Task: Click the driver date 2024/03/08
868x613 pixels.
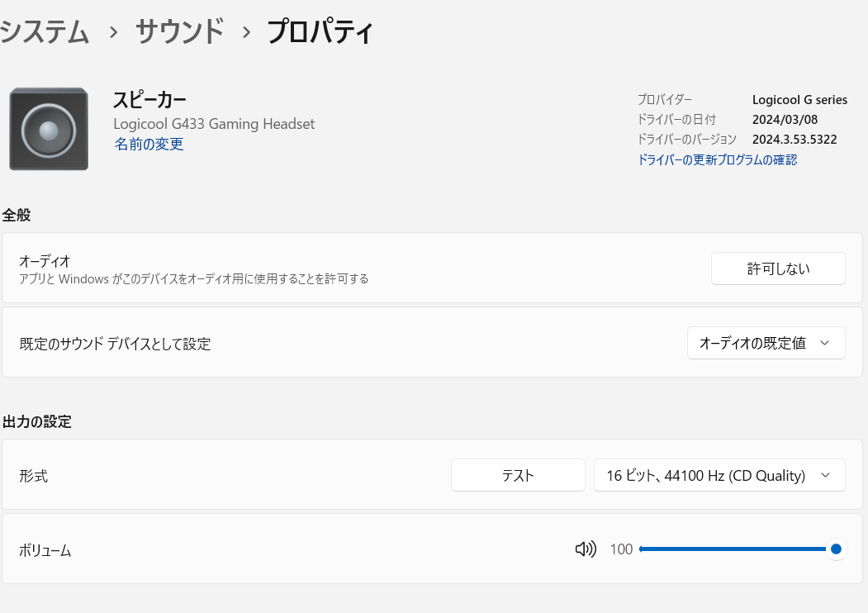Action: point(785,120)
